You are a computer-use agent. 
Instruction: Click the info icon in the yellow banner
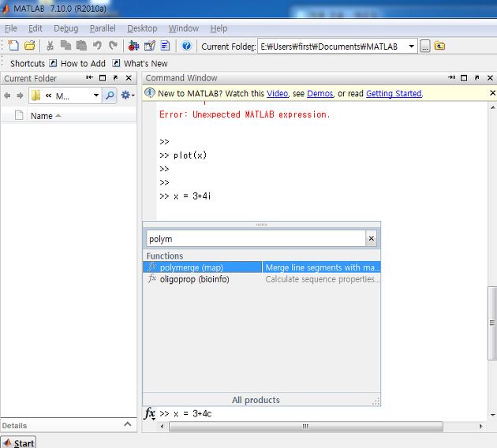click(150, 93)
